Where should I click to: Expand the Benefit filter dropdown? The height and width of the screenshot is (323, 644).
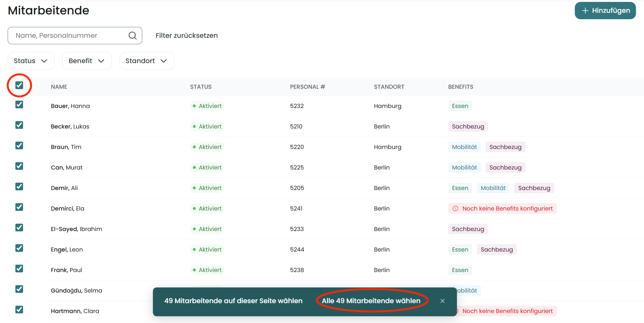[87, 61]
